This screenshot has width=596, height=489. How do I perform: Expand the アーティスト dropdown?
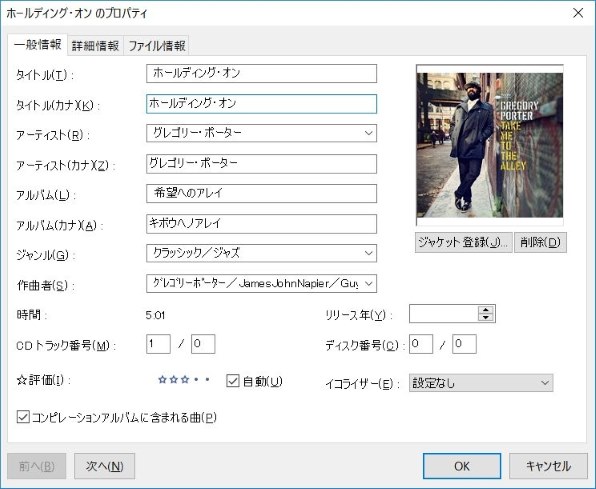[368, 133]
